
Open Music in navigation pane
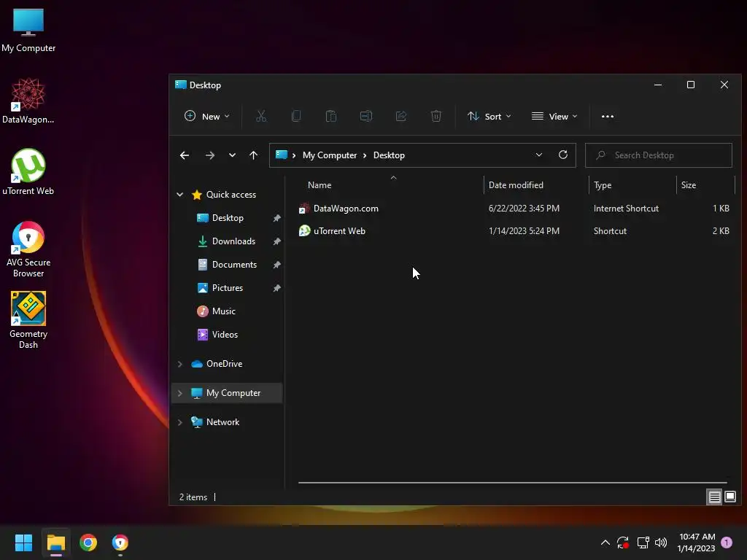223,311
